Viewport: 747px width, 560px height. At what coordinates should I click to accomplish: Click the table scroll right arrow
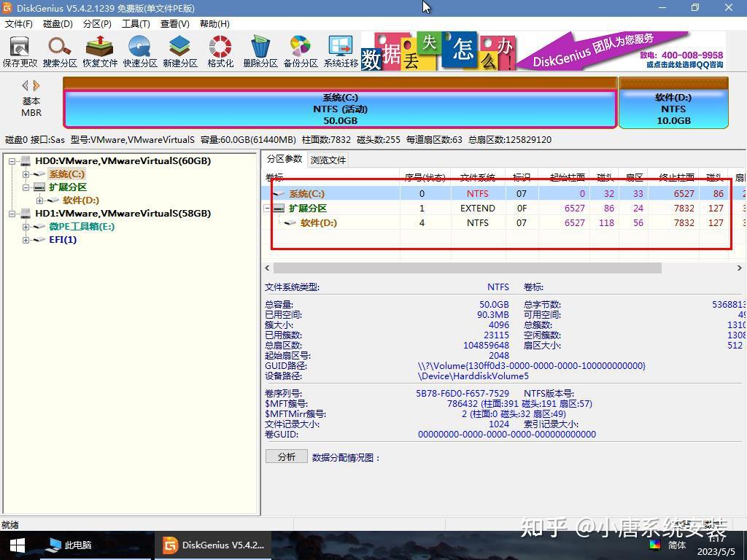[740, 268]
